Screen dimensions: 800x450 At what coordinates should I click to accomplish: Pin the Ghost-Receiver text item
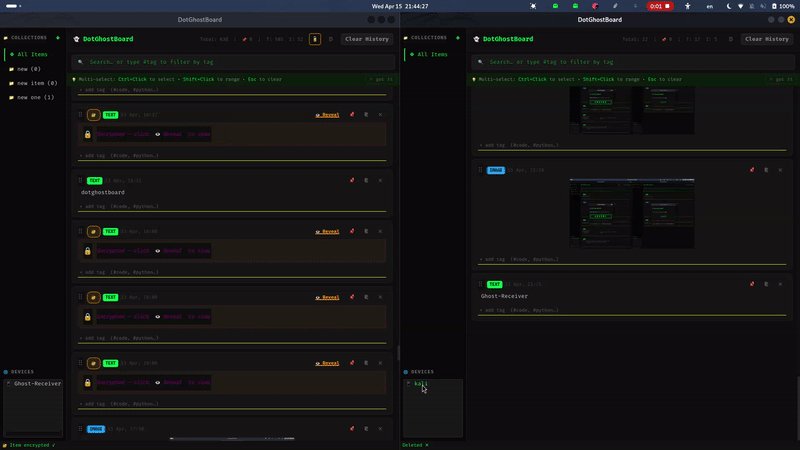coord(752,284)
